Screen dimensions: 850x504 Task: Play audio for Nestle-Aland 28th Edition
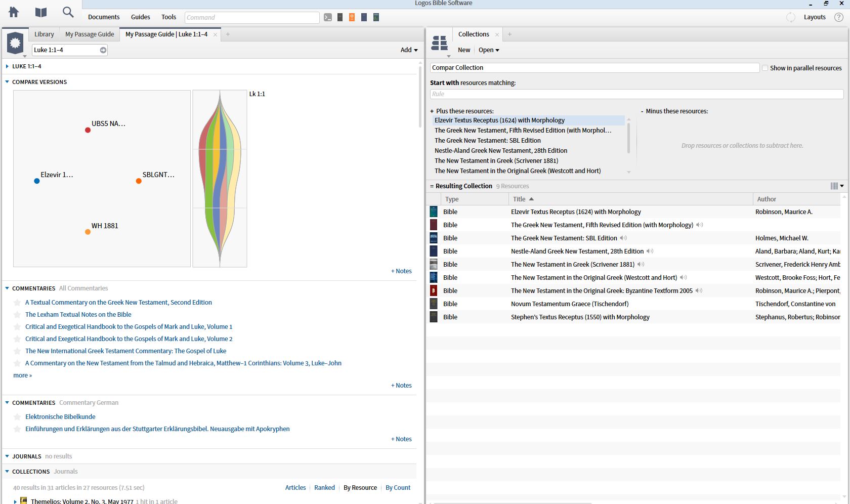coord(650,251)
